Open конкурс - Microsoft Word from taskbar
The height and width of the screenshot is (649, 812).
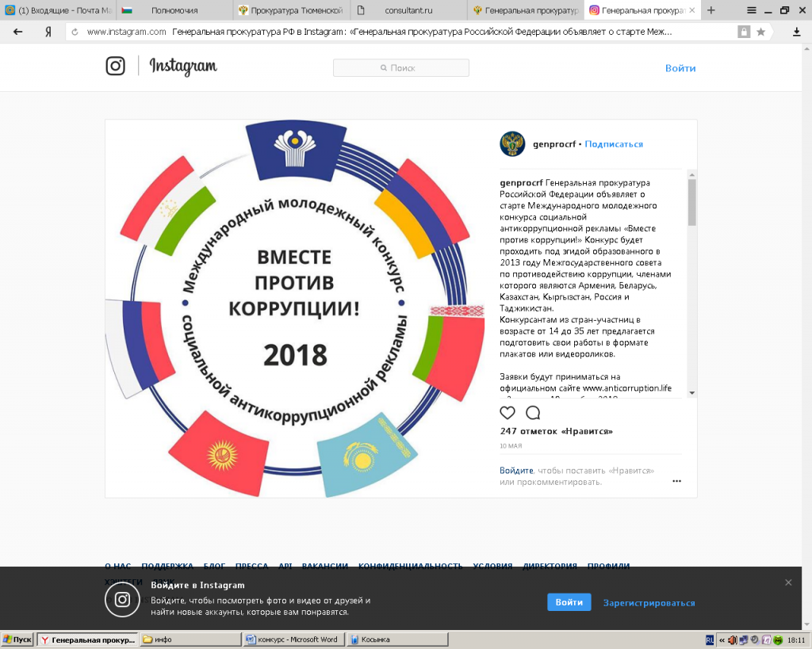(295, 639)
